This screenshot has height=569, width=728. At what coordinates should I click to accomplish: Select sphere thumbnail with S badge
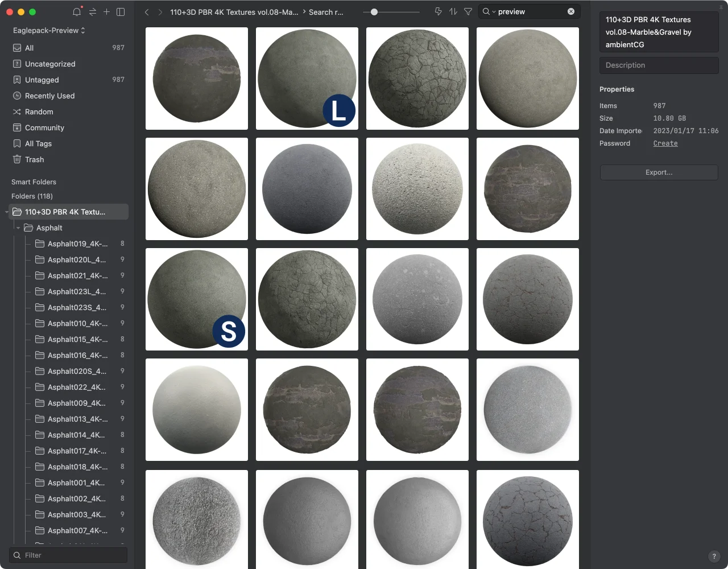(197, 299)
